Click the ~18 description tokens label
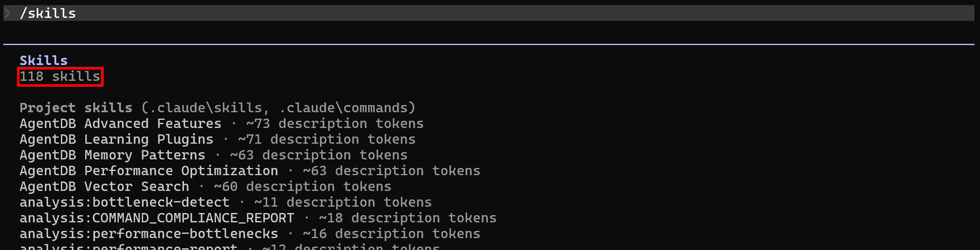 pos(408,218)
